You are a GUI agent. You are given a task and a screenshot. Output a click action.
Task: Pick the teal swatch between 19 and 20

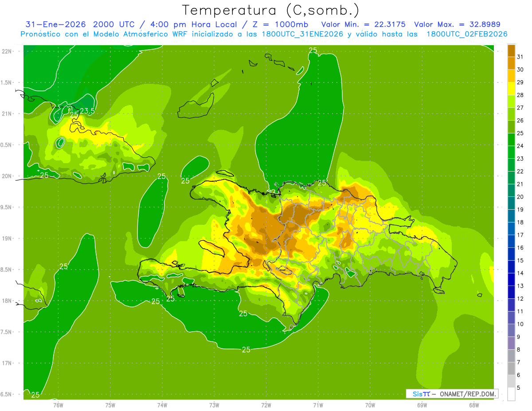(x=511, y=203)
